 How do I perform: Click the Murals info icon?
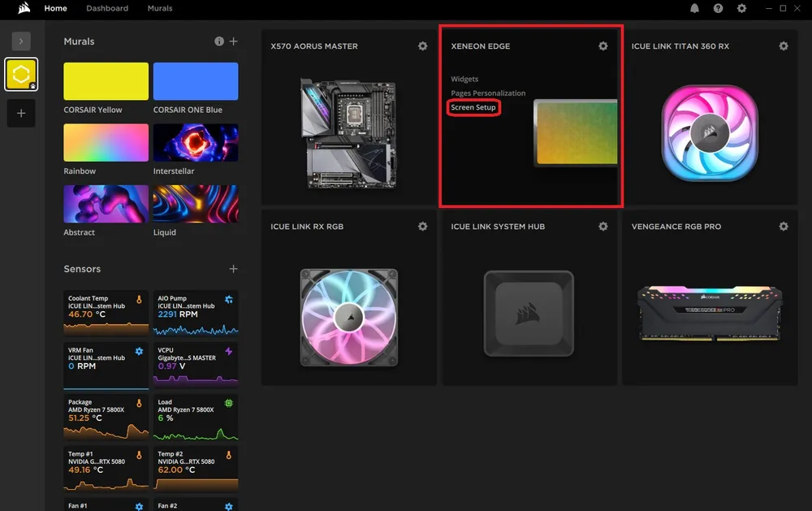219,41
